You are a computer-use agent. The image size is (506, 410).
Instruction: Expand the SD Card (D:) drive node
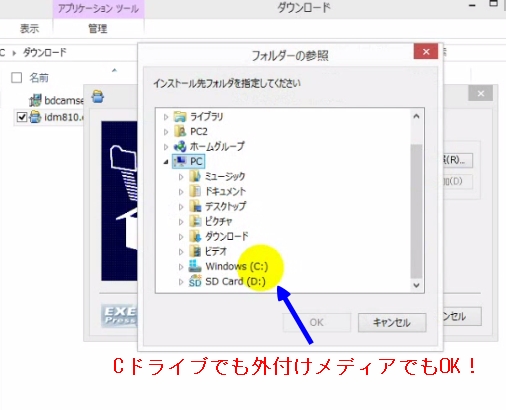point(181,282)
